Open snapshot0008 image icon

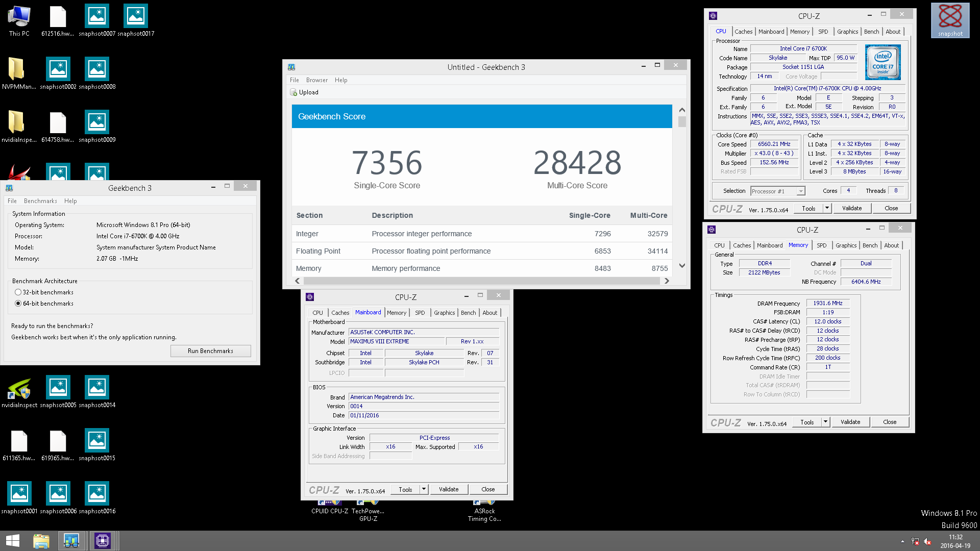coord(97,74)
